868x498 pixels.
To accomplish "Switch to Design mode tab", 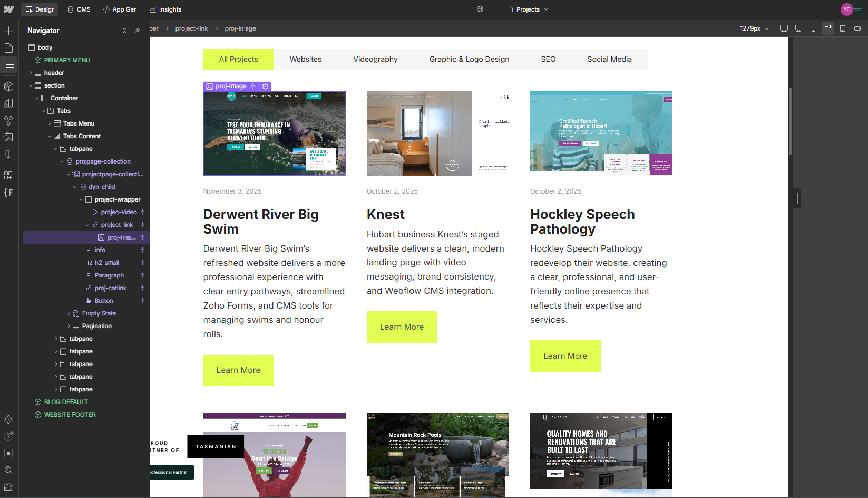I will coord(40,9).
